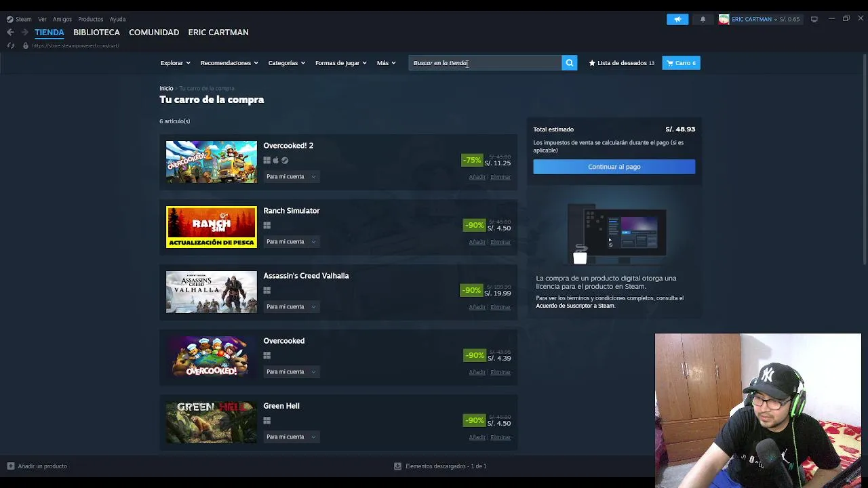Click the Eric Cartman avatar image
868x488 pixels.
(724, 19)
